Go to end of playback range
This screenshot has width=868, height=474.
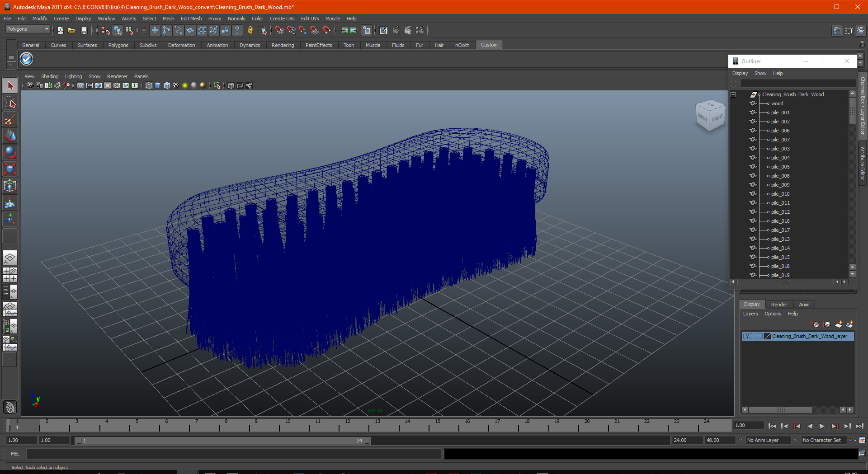[859, 426]
